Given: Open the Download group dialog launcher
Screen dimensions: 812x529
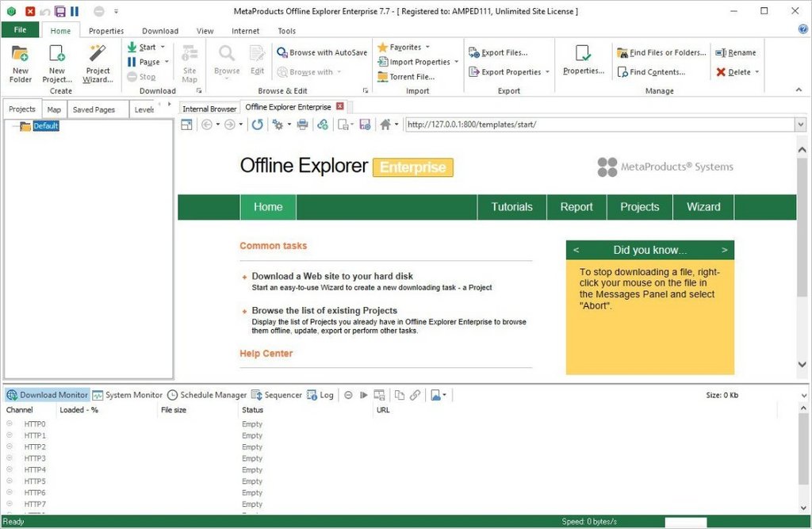Looking at the screenshot, I should pyautogui.click(x=199, y=90).
